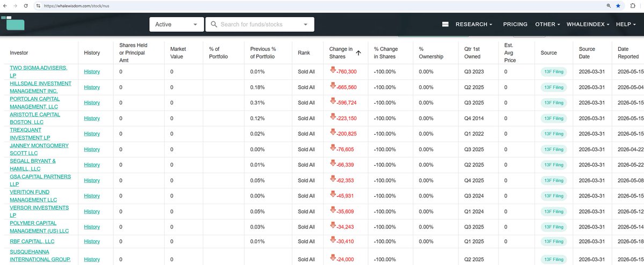The width and height of the screenshot is (644, 265).
Task: Click Q4 2014 quarter first owned cell
Action: click(x=474, y=118)
